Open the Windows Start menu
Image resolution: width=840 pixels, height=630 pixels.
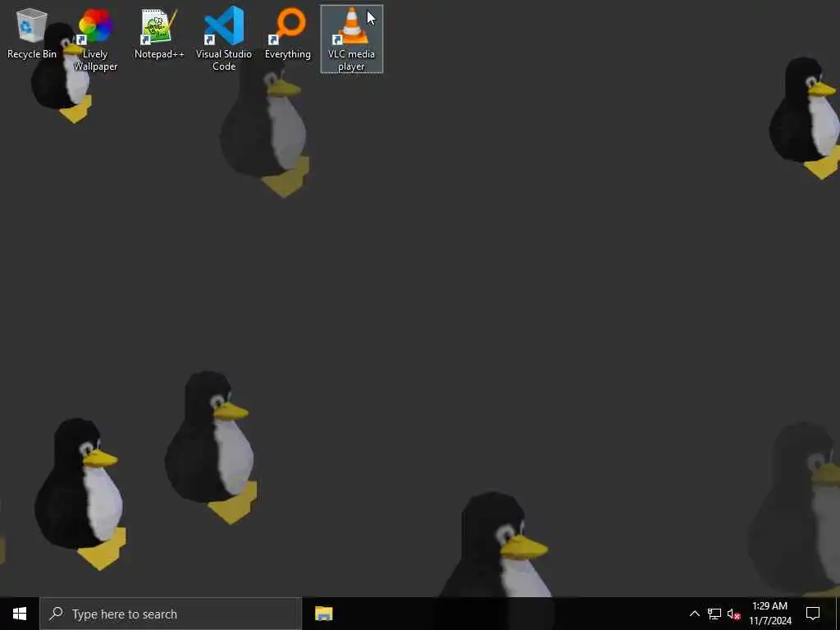click(20, 614)
